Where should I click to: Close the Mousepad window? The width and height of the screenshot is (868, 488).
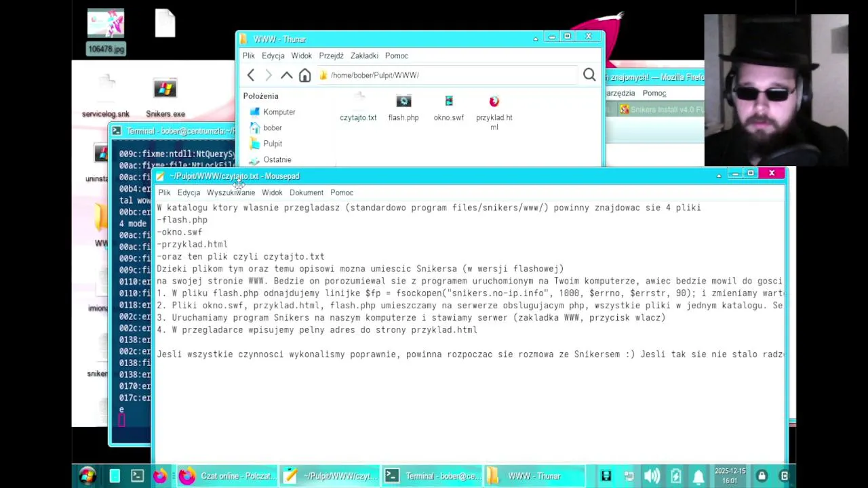(x=772, y=174)
